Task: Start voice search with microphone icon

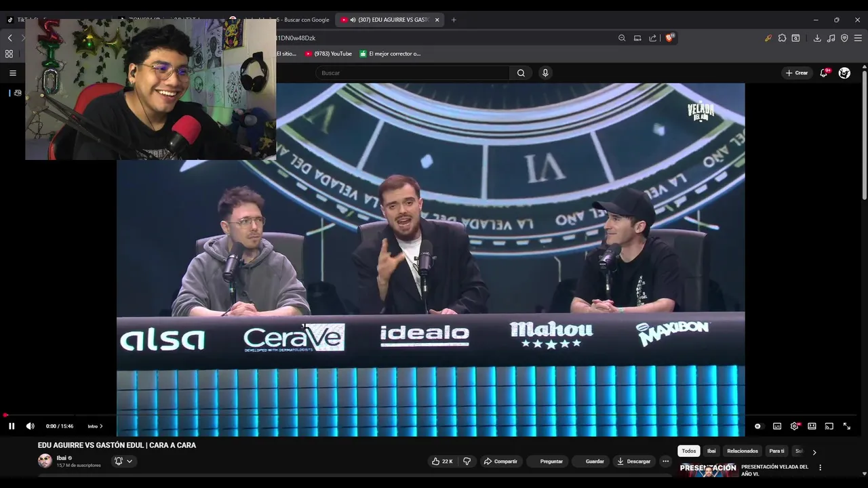Action: [545, 73]
